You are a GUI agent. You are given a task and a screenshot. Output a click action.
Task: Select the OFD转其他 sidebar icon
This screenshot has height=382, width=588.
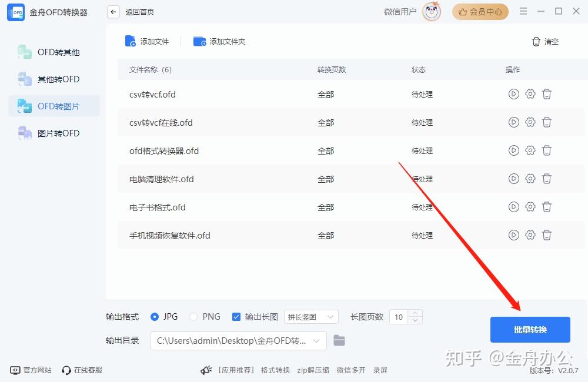(25, 52)
